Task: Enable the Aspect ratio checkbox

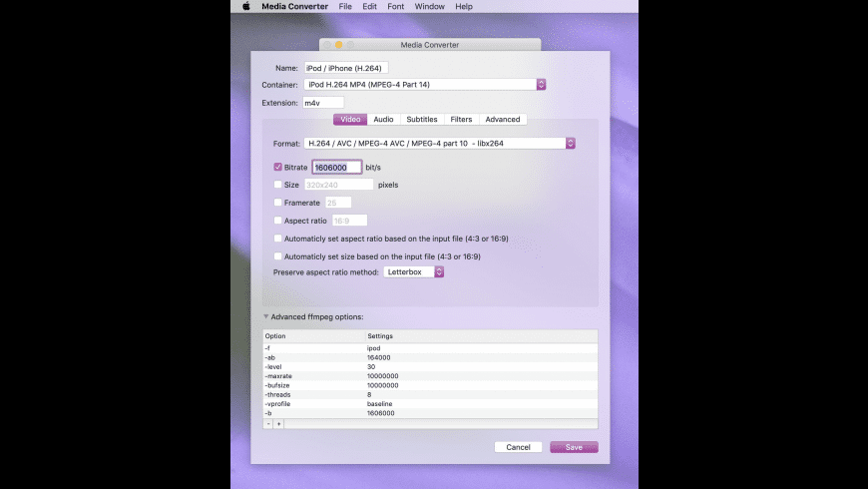Action: [x=278, y=220]
